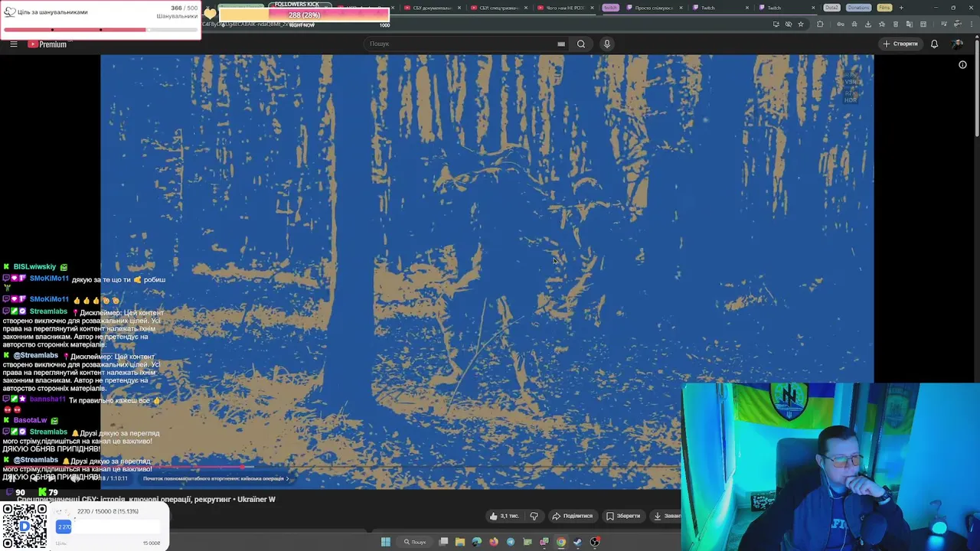This screenshot has width=980, height=551.
Task: Open the on-screen keyboard in search box
Action: click(x=561, y=44)
